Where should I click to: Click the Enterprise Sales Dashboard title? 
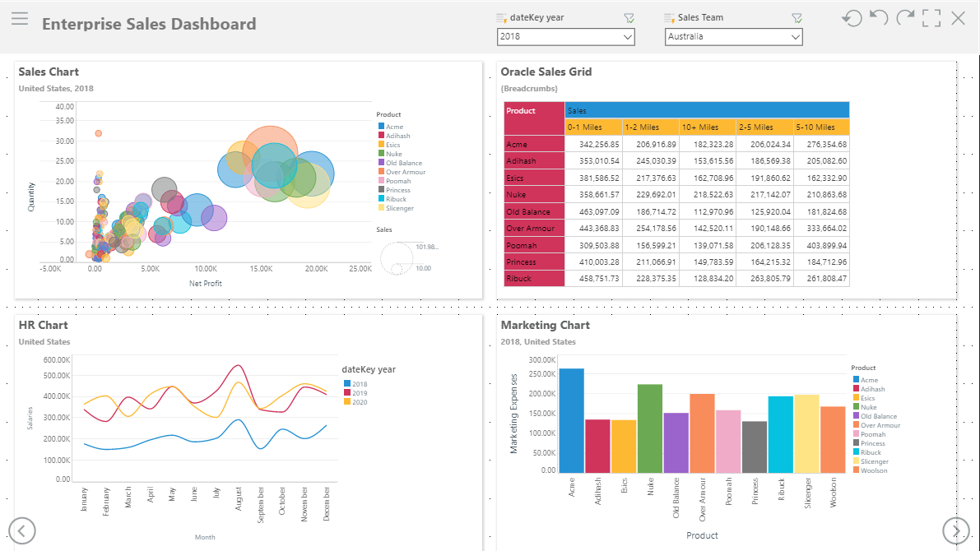click(150, 24)
